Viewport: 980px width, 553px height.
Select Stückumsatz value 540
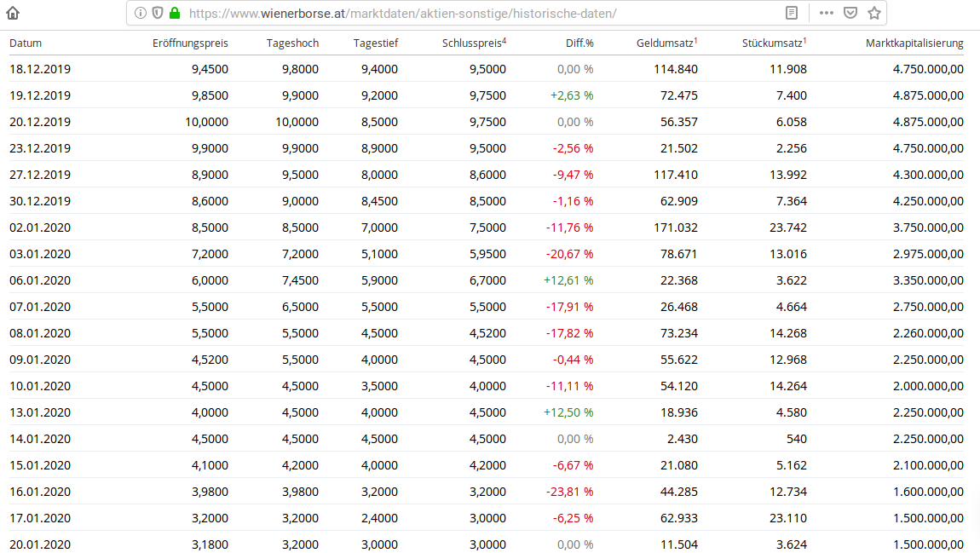tap(796, 439)
